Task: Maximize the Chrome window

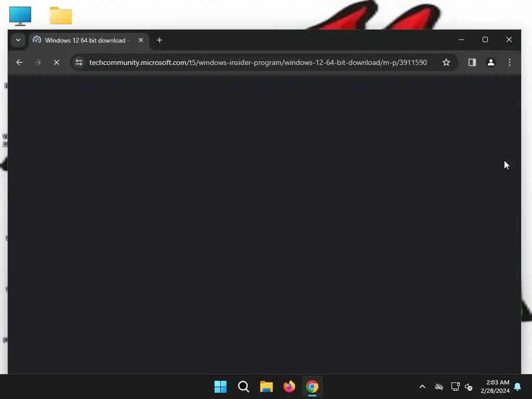Action: 485,39
